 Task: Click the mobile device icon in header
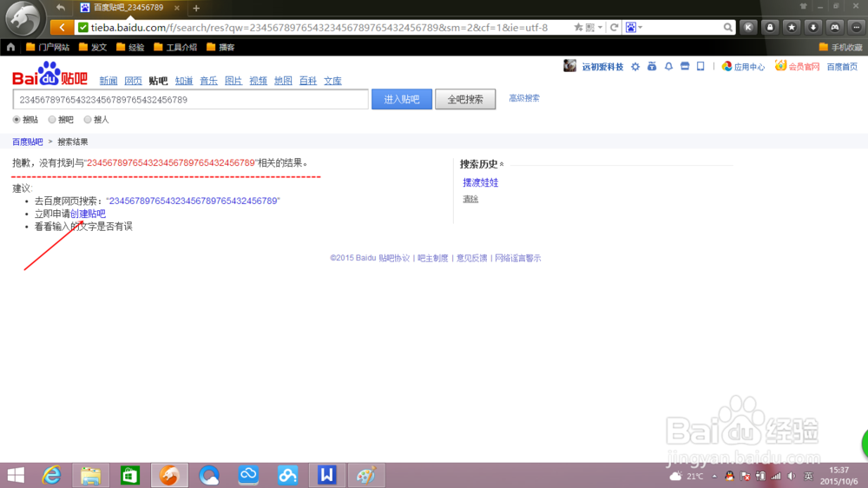click(700, 67)
